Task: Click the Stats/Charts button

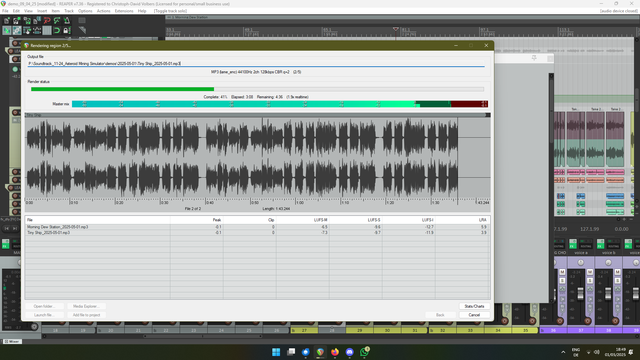Action: (474, 306)
